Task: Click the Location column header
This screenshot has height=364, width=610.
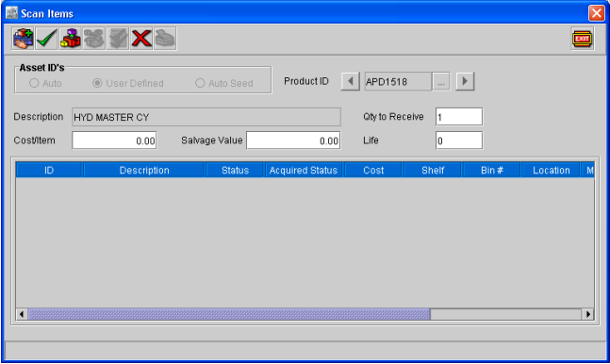Action: coord(552,170)
